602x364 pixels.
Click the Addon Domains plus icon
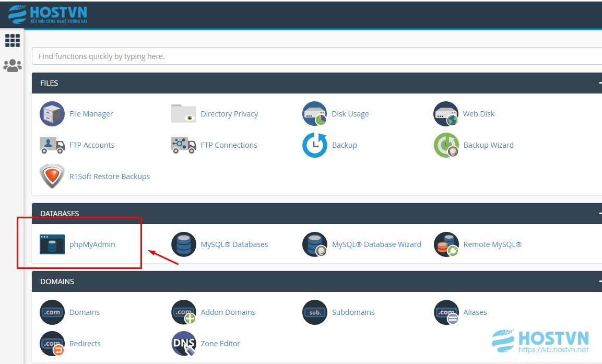tap(183, 312)
